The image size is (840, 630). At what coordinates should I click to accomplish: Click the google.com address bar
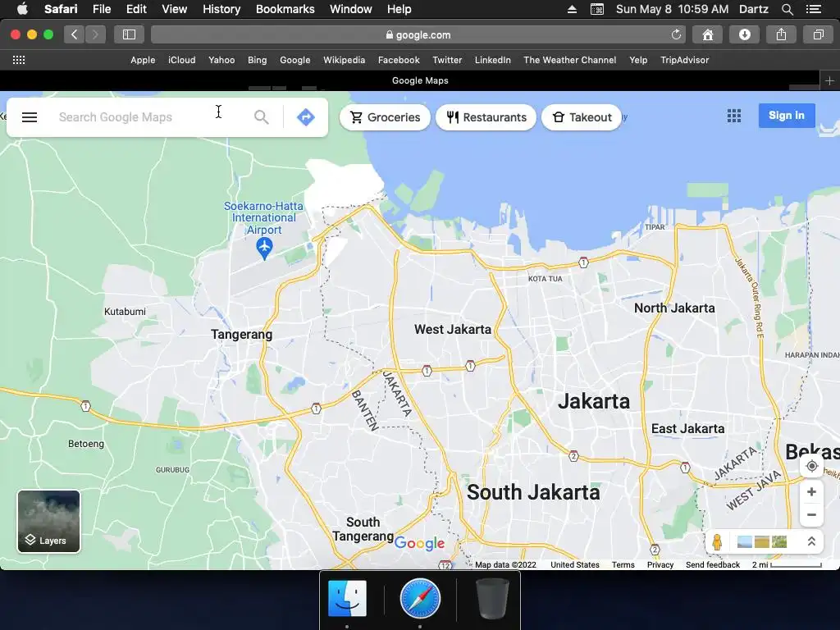(x=418, y=34)
